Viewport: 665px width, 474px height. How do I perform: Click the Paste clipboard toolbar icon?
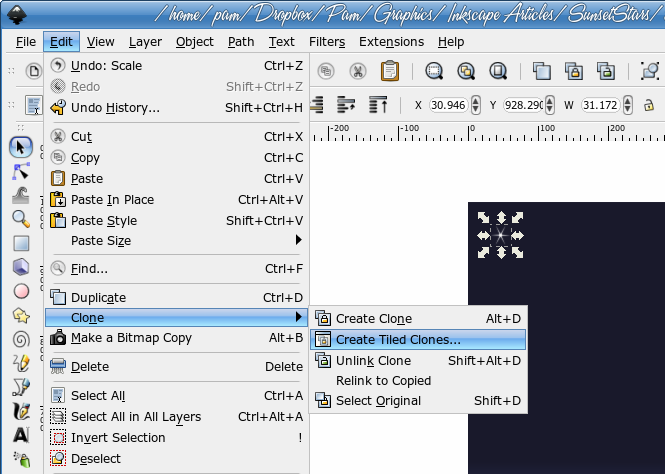[x=390, y=70]
